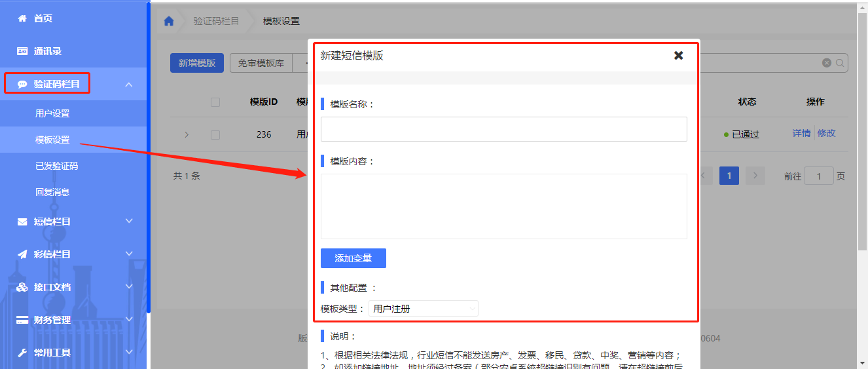Screen dimensions: 868x369
Task: Open 通讯录 in the sidebar
Action: 47,51
